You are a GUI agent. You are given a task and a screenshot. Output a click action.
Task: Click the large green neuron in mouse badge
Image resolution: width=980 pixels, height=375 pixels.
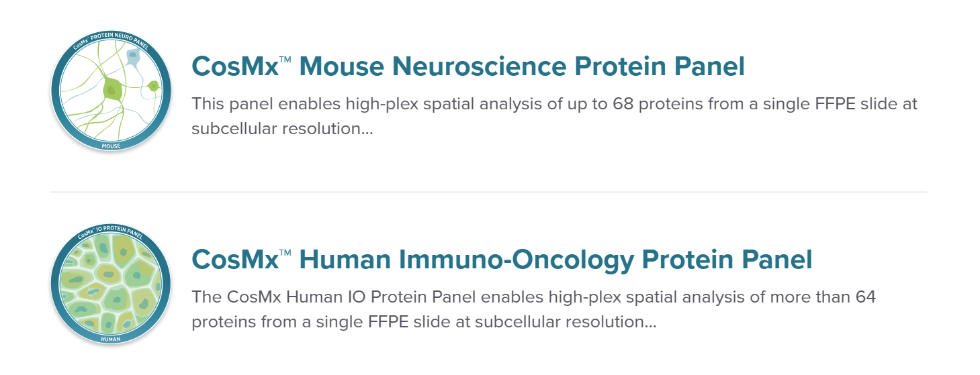(112, 89)
